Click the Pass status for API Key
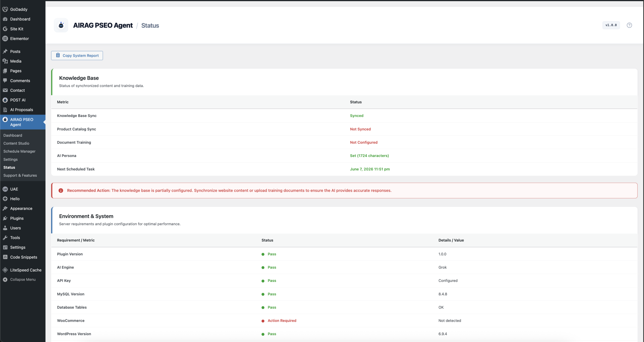 [272, 281]
